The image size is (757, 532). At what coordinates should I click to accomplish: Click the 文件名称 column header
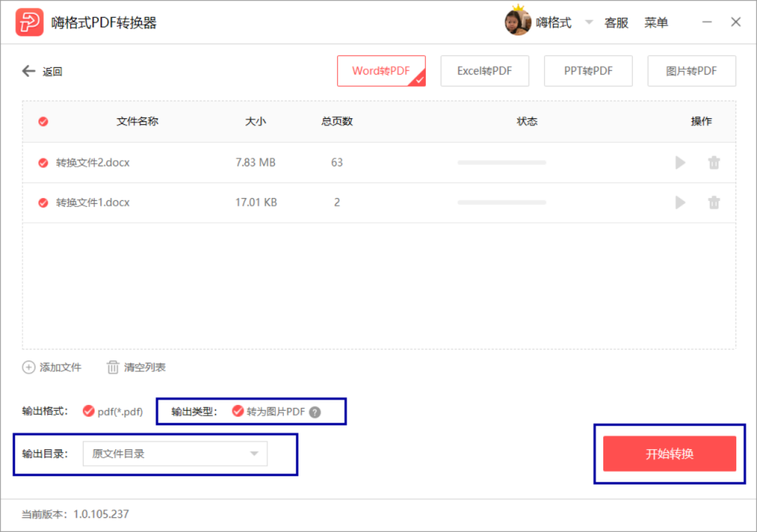tap(138, 121)
